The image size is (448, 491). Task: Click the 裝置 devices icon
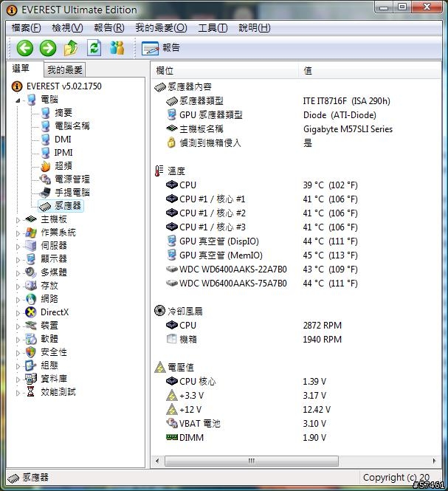point(31,326)
